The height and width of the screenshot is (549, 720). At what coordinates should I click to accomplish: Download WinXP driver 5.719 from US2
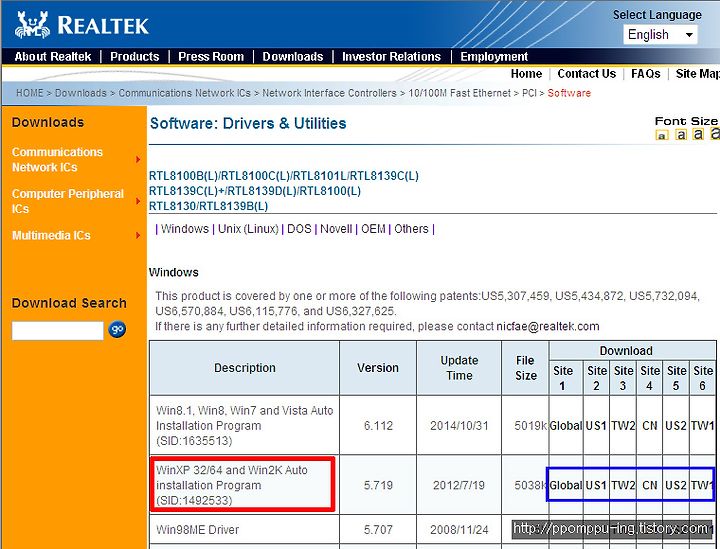click(x=676, y=485)
